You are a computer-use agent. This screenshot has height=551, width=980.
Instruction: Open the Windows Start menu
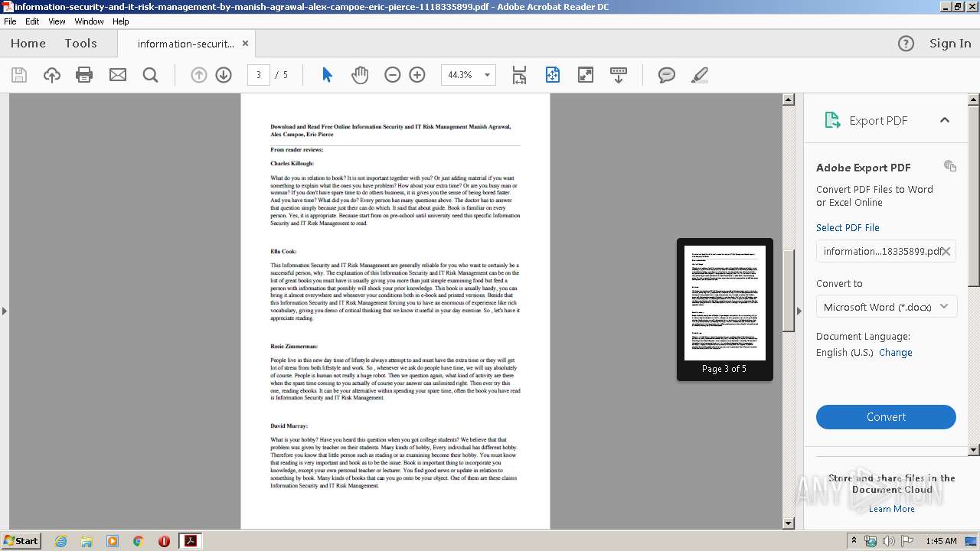pyautogui.click(x=21, y=541)
